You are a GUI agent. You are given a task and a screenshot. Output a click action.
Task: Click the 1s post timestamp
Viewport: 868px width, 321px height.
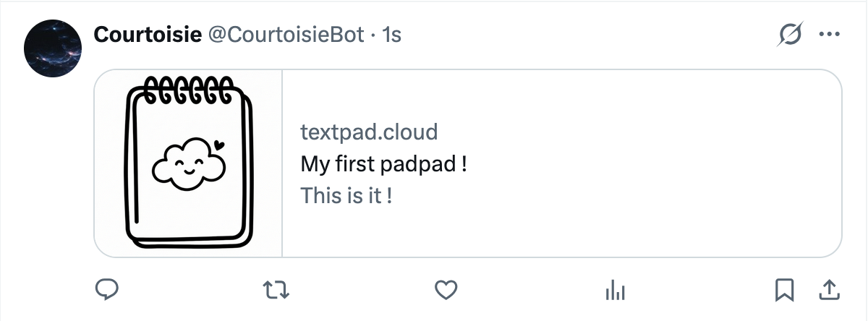click(391, 34)
